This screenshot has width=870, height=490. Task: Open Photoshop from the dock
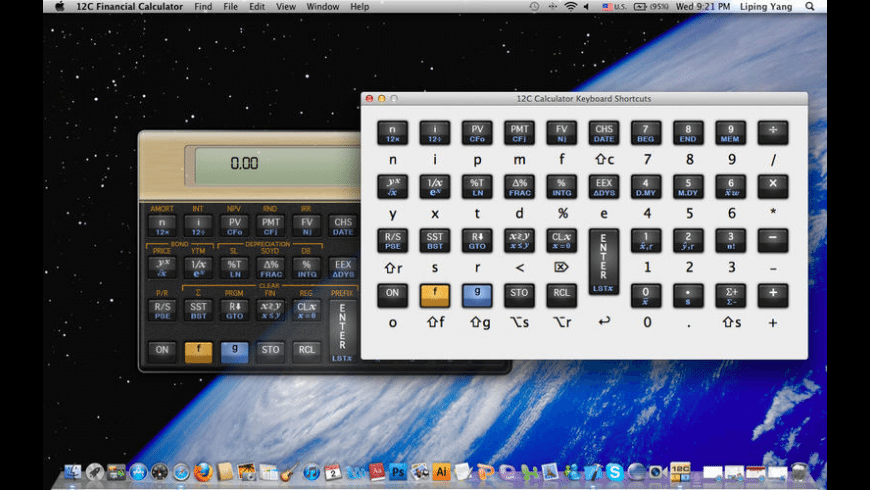398,472
